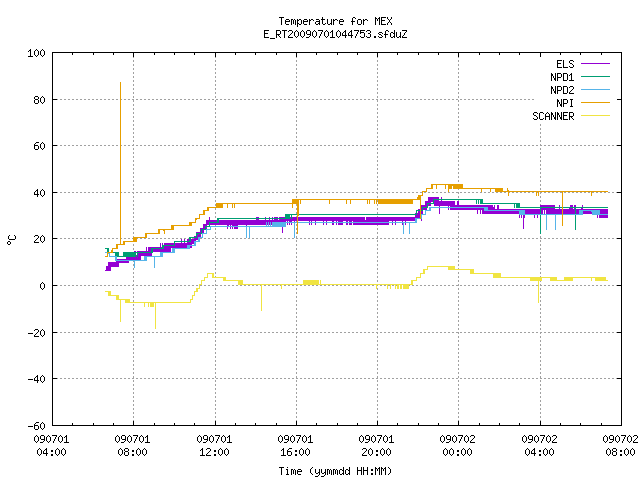Pick the yellow SCANNER legend line sample

coord(595,116)
